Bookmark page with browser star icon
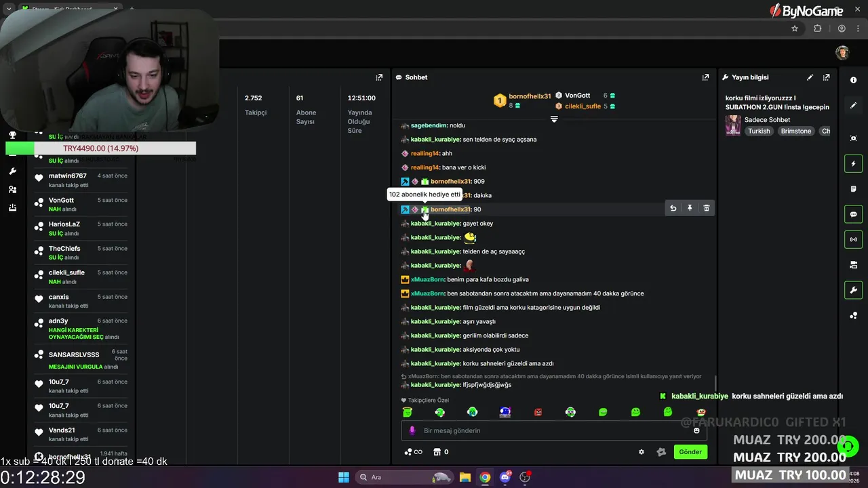This screenshot has height=488, width=868. pyautogui.click(x=795, y=28)
